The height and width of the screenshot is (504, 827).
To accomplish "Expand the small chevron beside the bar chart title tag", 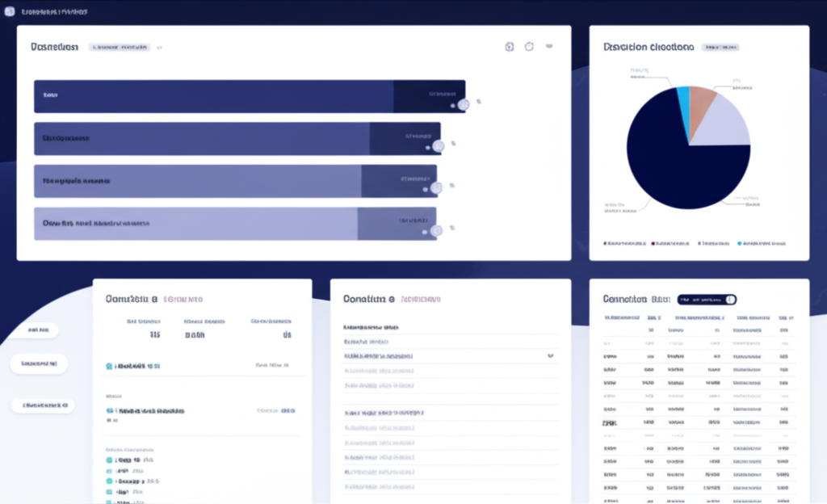I will click(160, 48).
